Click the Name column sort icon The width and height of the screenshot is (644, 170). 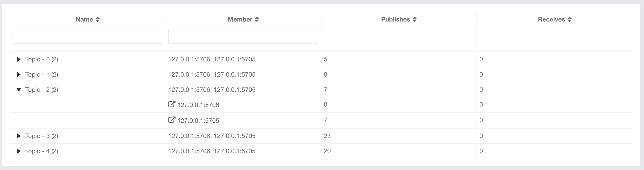point(98,19)
